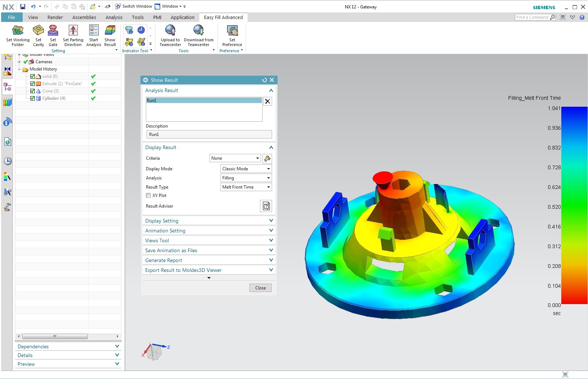Screen dimensions: 588x379
Task: Click the Save icon in quick access toolbar
Action: [x=23, y=7]
